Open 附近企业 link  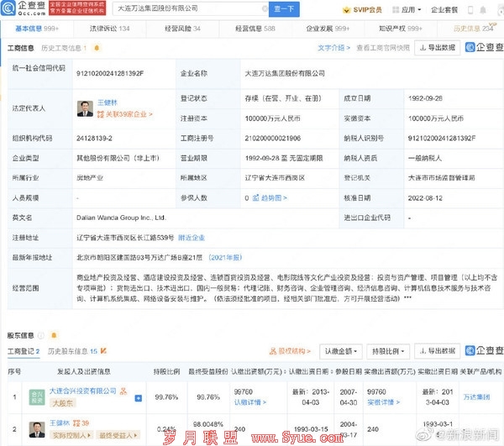pyautogui.click(x=192, y=238)
